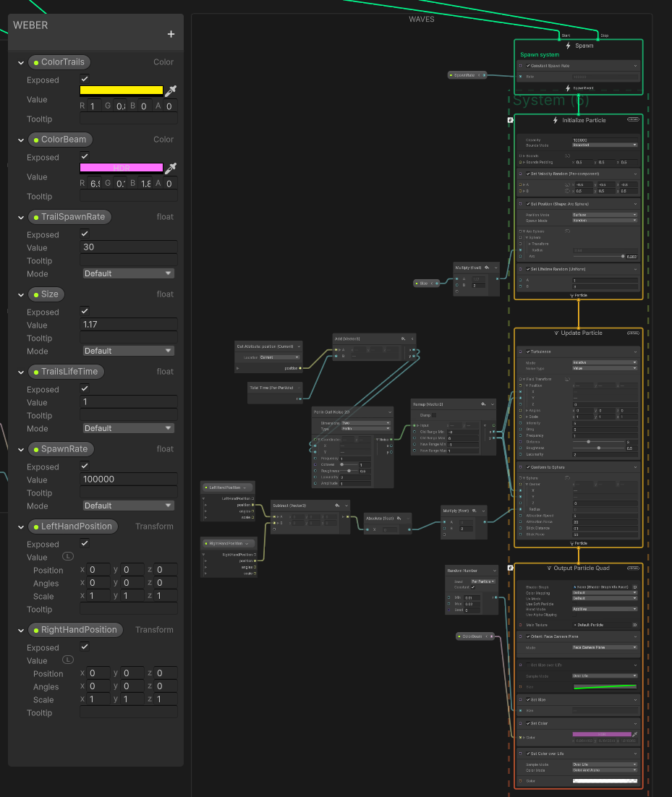Disable the Set Velocity Random block checkbox

(528, 174)
